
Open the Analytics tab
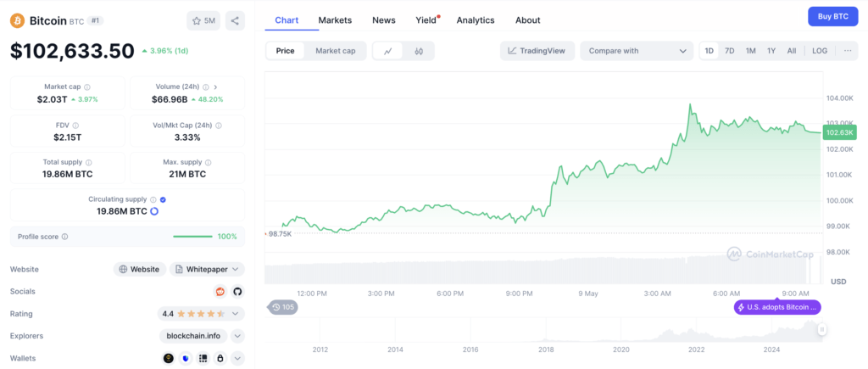coord(476,20)
